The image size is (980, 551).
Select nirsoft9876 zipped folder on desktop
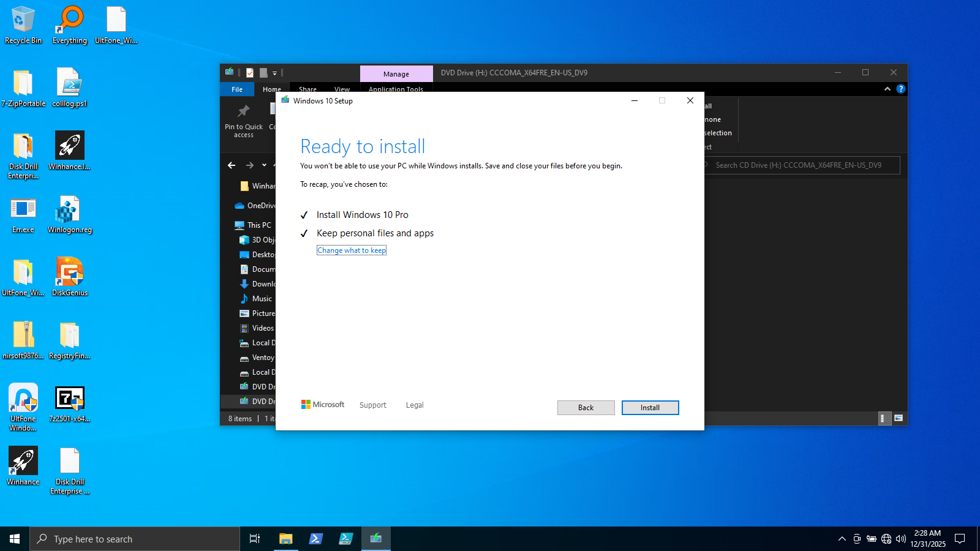point(23,340)
